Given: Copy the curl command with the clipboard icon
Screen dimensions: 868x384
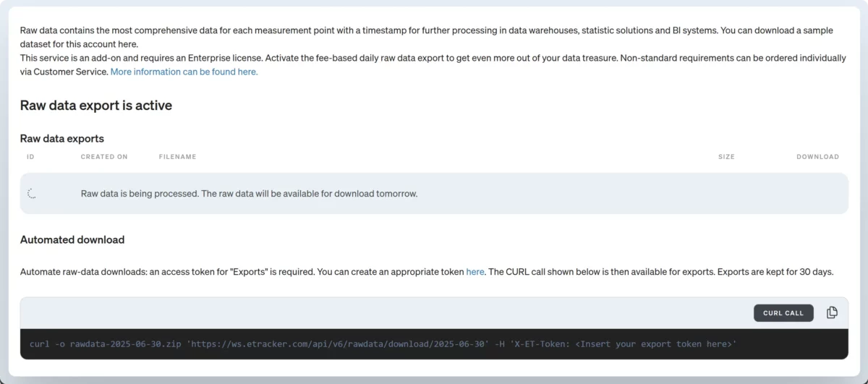Looking at the screenshot, I should coord(832,312).
